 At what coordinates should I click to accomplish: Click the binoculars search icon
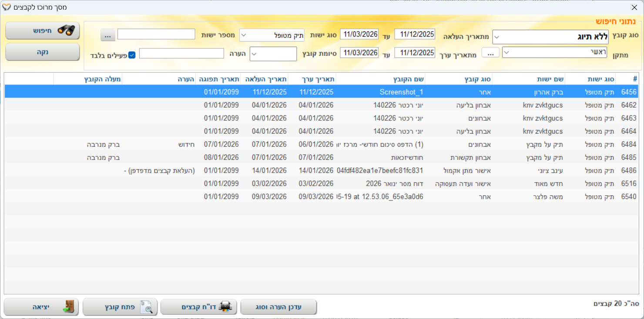pyautogui.click(x=66, y=31)
